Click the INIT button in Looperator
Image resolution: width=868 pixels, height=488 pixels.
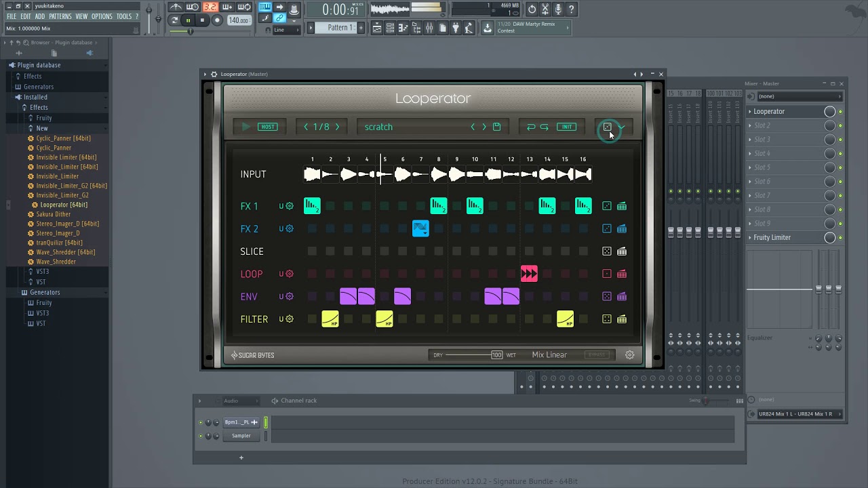(566, 127)
